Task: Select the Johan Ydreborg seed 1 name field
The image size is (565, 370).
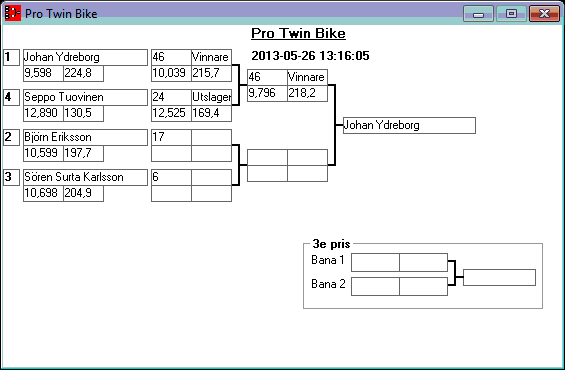Action: click(x=85, y=57)
